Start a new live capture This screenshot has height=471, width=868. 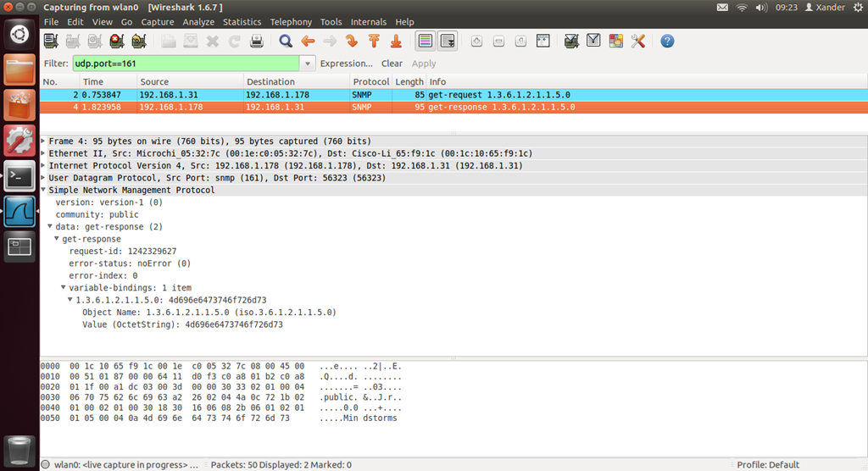[95, 41]
